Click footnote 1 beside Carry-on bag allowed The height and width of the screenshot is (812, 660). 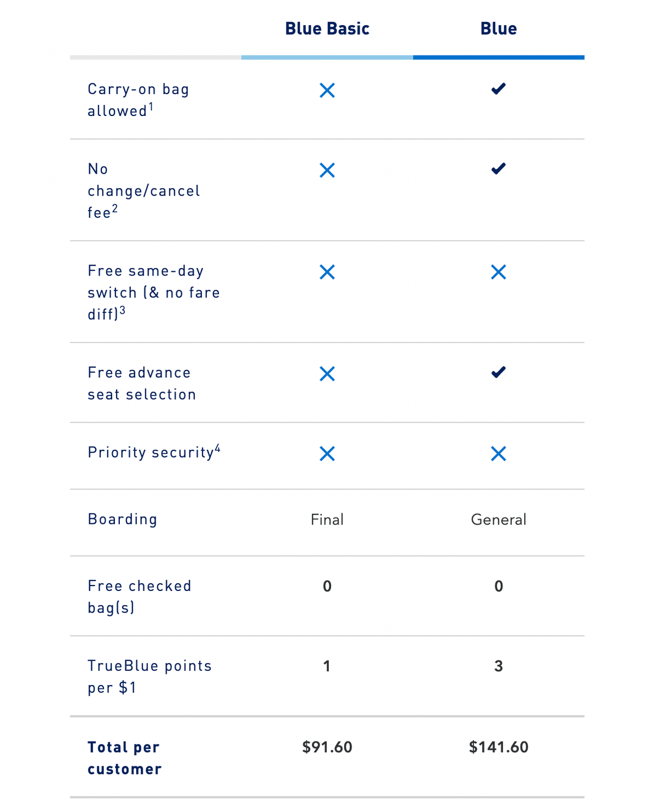[x=151, y=106]
